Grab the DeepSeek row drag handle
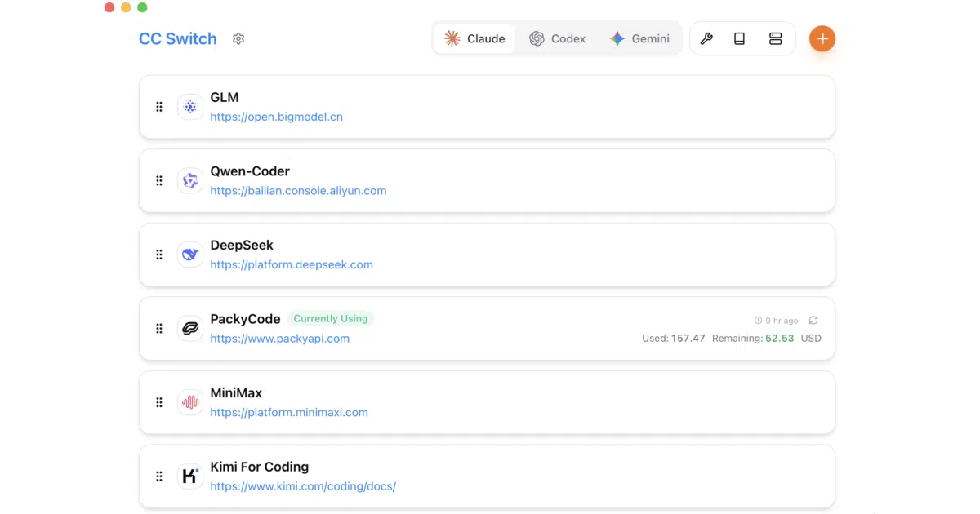The image size is (980, 514). pyautogui.click(x=159, y=255)
